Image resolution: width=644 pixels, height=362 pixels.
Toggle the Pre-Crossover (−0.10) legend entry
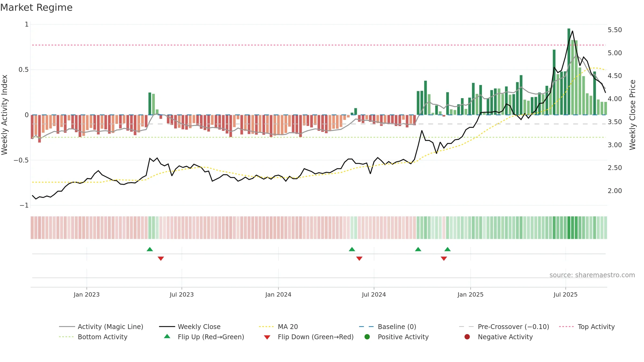504,327
